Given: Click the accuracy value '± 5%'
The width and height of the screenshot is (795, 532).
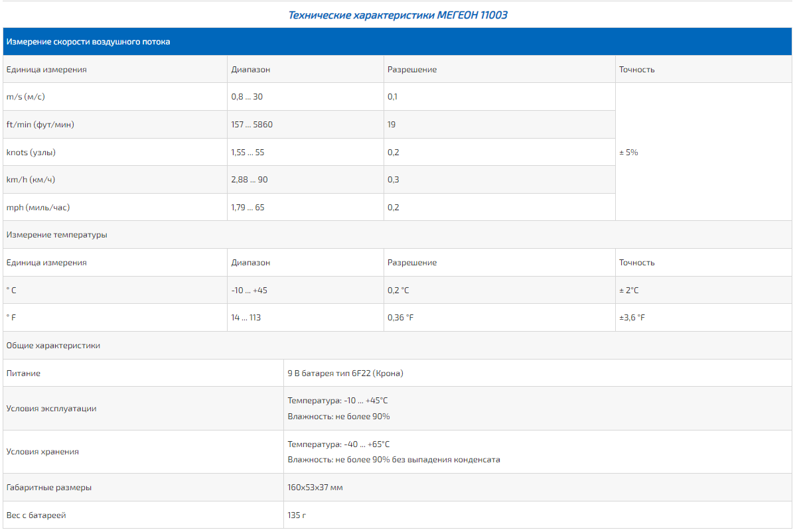Looking at the screenshot, I should pyautogui.click(x=628, y=153).
